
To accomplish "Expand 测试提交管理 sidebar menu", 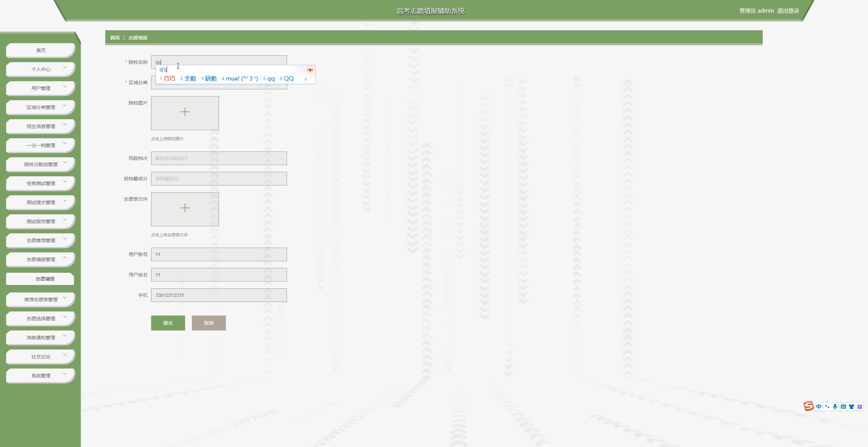I will (40, 202).
